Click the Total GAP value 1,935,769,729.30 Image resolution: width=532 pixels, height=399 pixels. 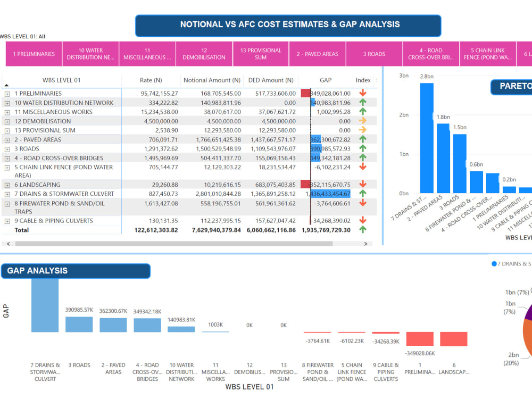pyautogui.click(x=326, y=230)
